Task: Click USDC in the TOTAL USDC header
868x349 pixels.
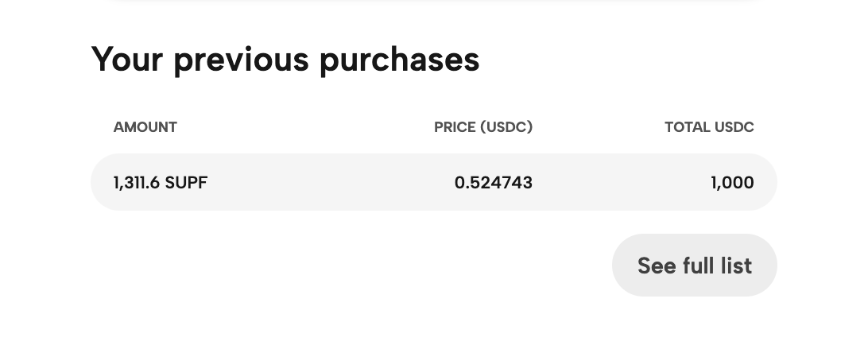Action: point(734,127)
